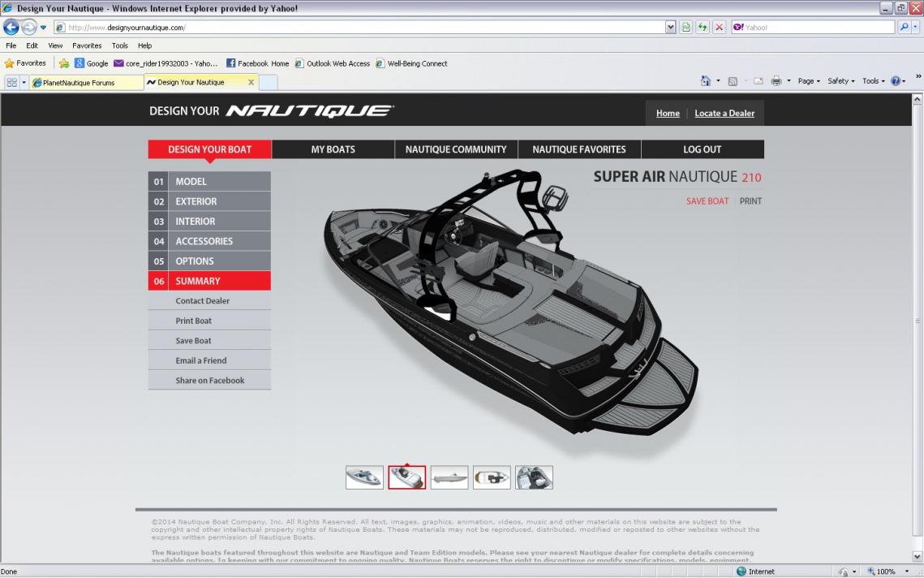Click the Home house icon in command bar
The image size is (924, 578).
[706, 81]
